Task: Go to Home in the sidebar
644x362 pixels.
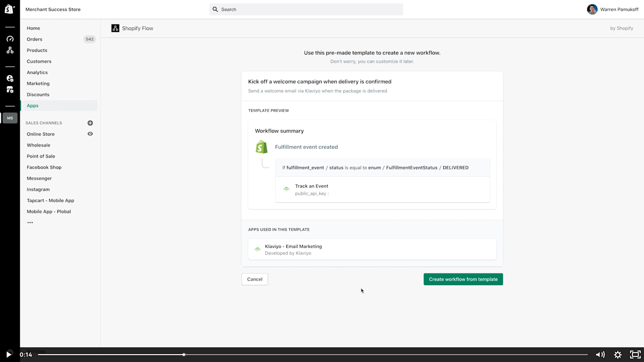Action: pos(33,28)
